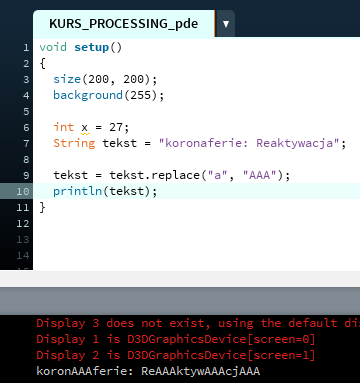Viewport: 360px width, 383px height.
Task: Click println(tekst); on line 10
Action: 105,191
